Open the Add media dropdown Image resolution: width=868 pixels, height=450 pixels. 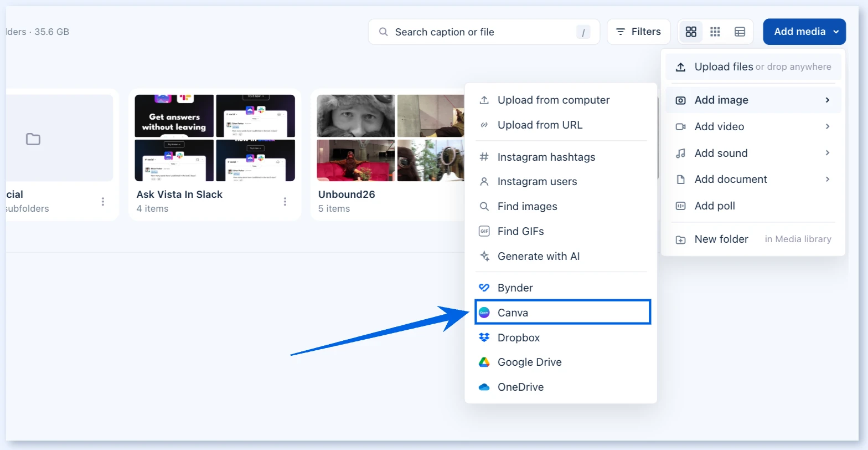(x=804, y=32)
